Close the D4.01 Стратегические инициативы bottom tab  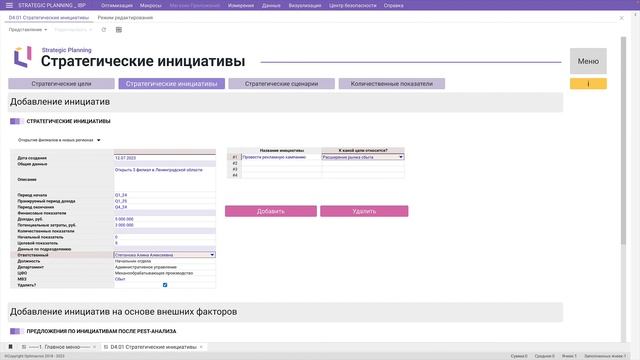(x=201, y=347)
